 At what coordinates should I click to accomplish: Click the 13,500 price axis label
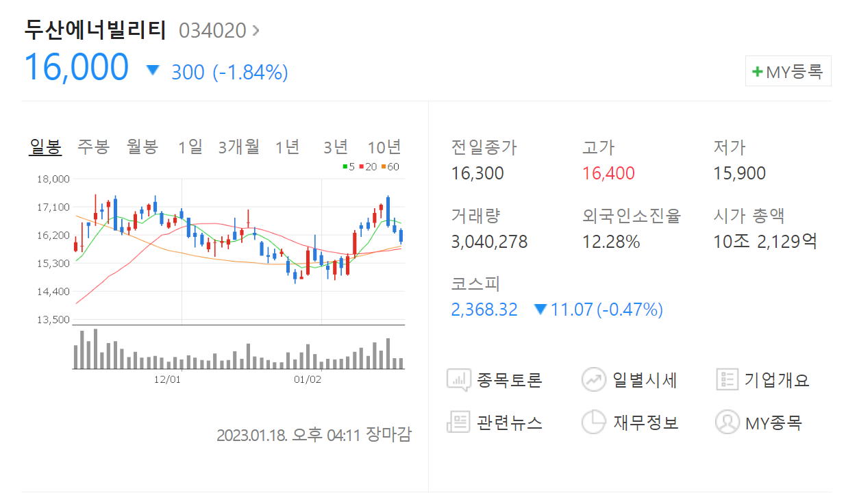(x=53, y=320)
